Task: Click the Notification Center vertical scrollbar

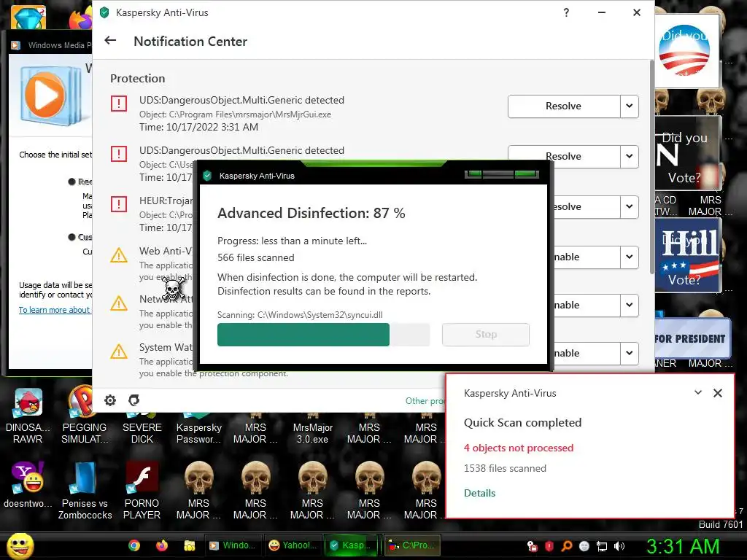Action: (x=651, y=167)
